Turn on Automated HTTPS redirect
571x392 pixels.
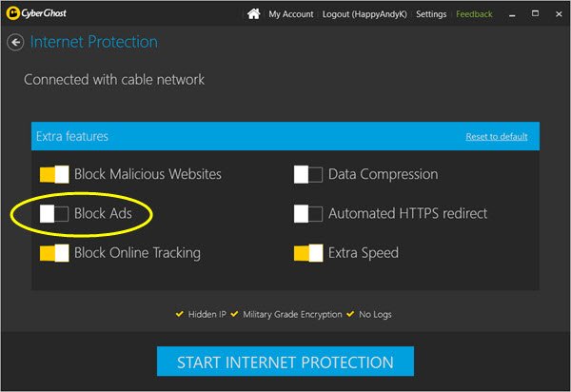point(308,214)
